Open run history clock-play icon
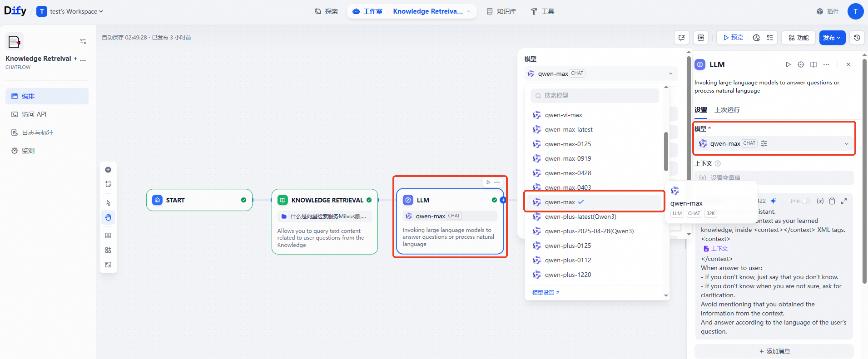 [756, 38]
